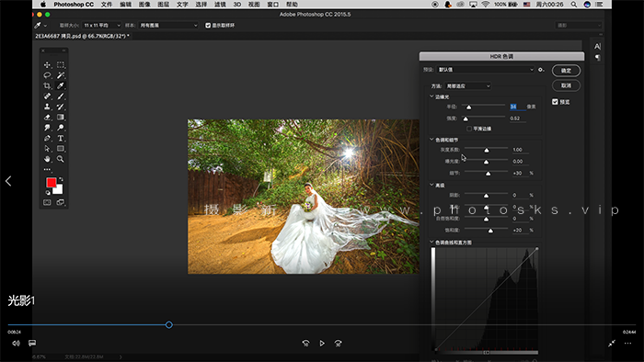Viewport: 644px width, 362px height.
Task: Open the 方法 method dropdown (局部适应)
Action: tap(467, 86)
